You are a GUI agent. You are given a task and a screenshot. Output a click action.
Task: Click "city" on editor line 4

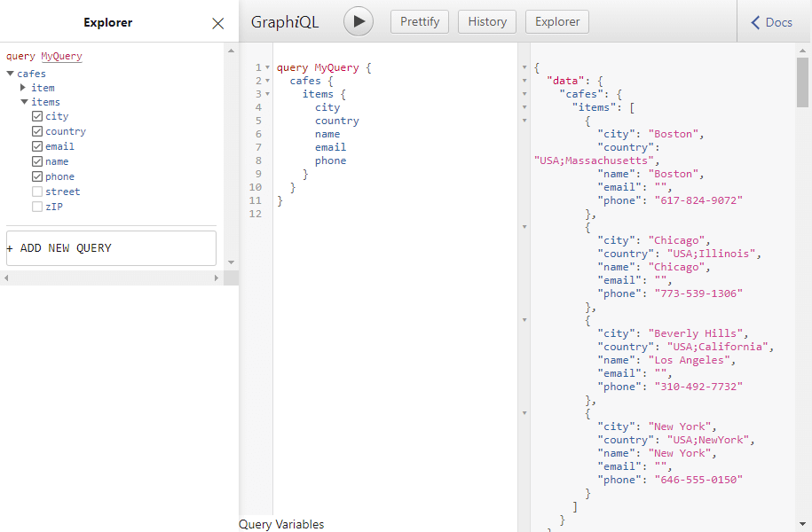coord(327,107)
